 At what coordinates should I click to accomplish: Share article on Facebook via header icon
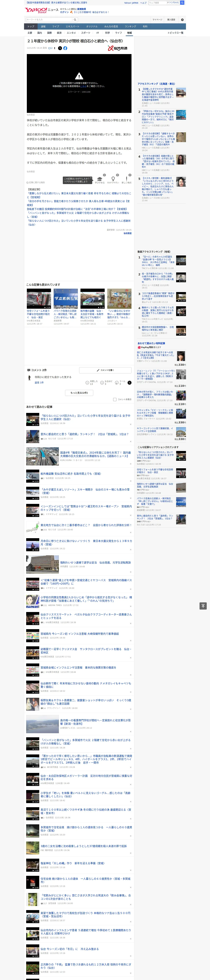point(65,48)
